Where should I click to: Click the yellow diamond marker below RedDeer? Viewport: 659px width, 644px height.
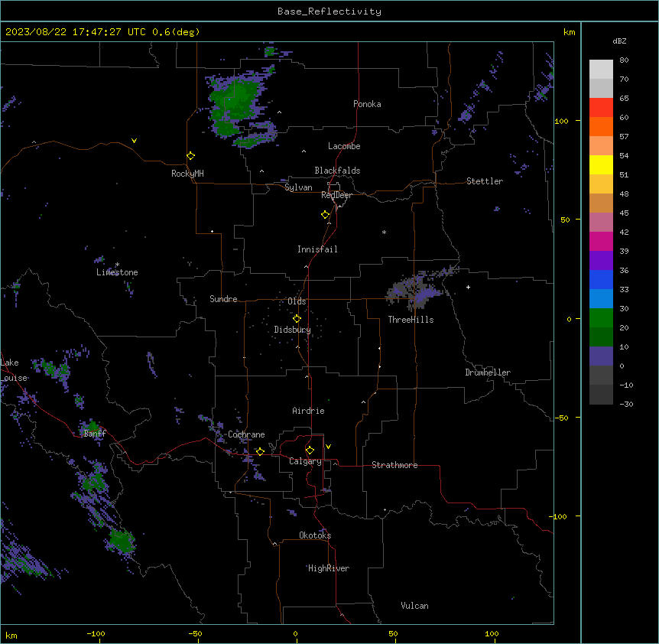326,215
